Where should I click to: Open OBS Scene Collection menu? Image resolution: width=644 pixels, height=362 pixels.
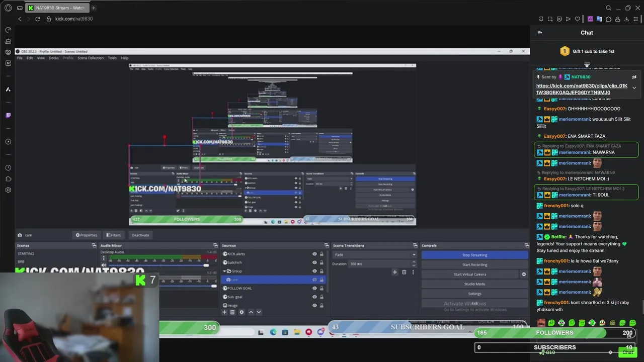(91, 58)
